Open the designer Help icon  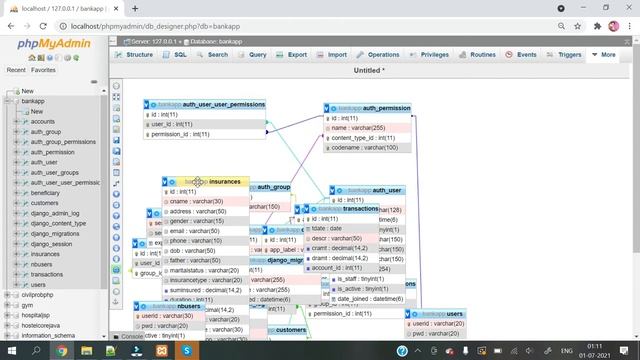[x=116, y=216]
